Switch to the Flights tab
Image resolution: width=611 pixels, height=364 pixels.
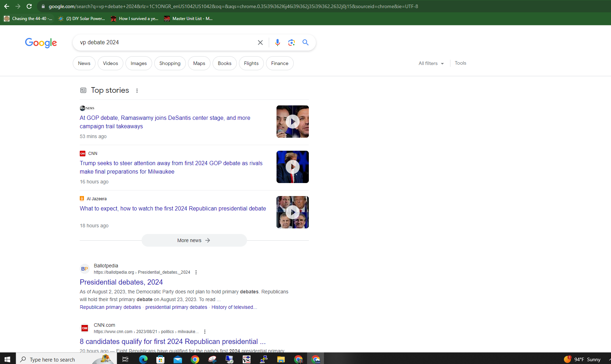point(251,63)
